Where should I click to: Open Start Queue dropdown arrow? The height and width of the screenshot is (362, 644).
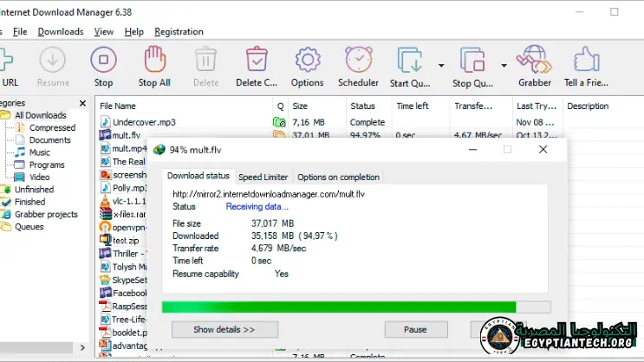441,66
